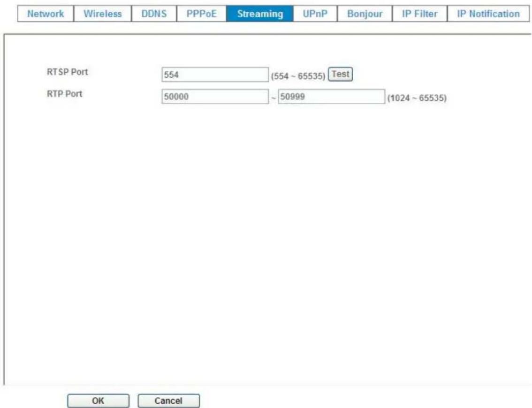Open the IP Filter tab
The width and height of the screenshot is (532, 408).
[420, 14]
